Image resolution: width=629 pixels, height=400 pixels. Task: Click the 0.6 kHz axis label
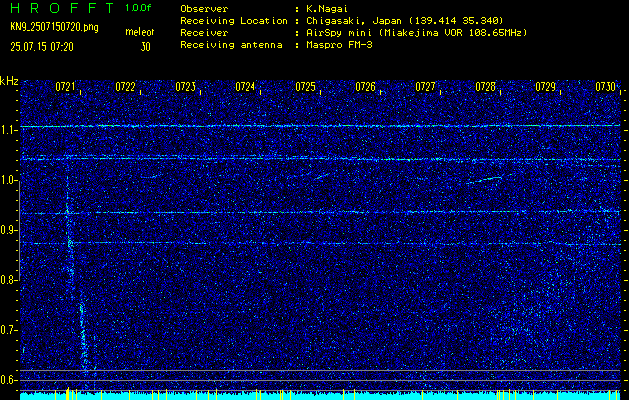(x=8, y=380)
